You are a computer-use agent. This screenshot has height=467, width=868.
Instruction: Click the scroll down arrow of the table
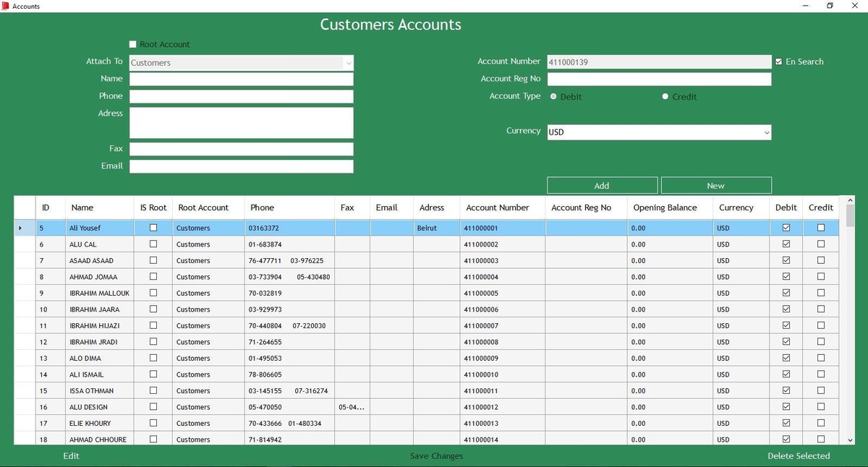(850, 440)
